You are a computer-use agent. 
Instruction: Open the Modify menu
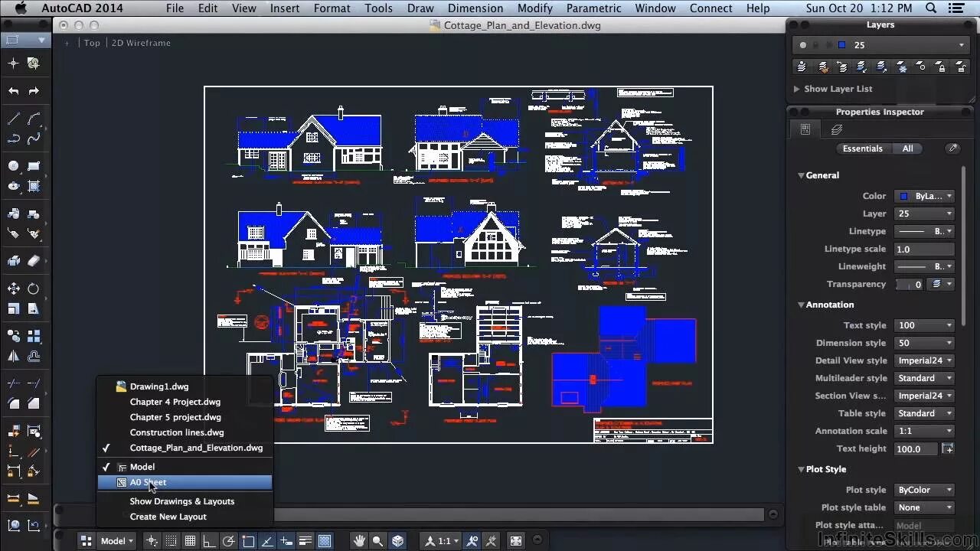click(534, 8)
